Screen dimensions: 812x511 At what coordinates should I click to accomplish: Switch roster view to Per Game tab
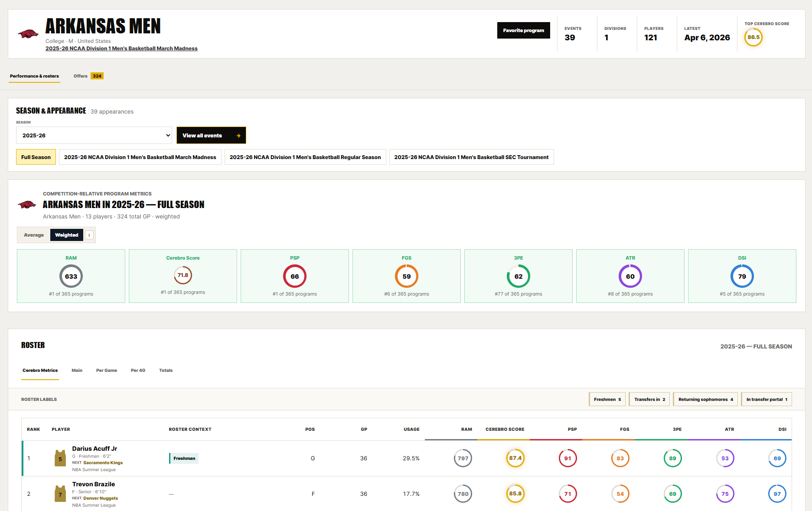(107, 370)
